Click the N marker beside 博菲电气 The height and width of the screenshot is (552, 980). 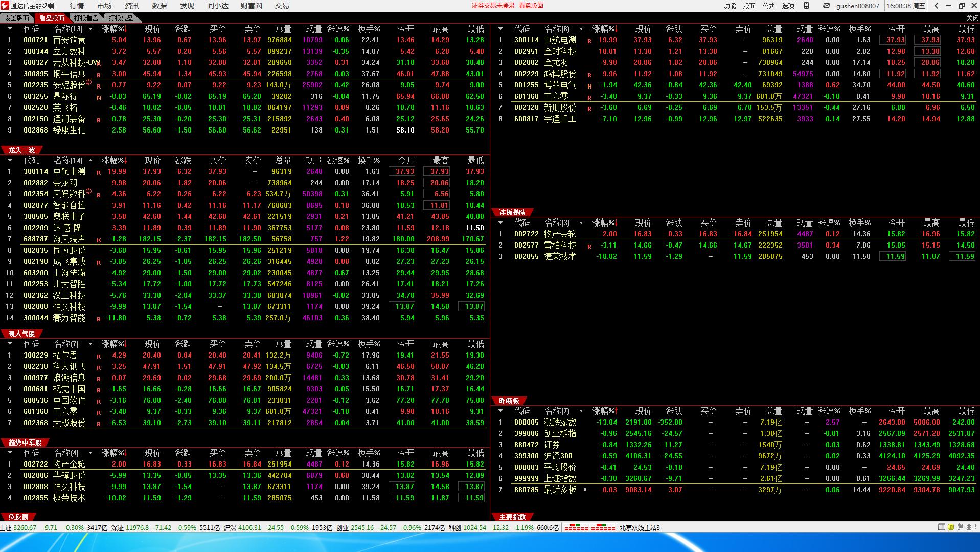[589, 86]
